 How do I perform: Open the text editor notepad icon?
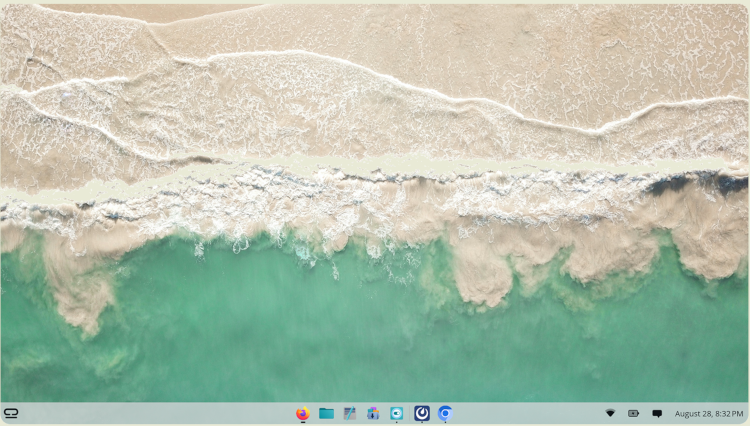(x=350, y=413)
